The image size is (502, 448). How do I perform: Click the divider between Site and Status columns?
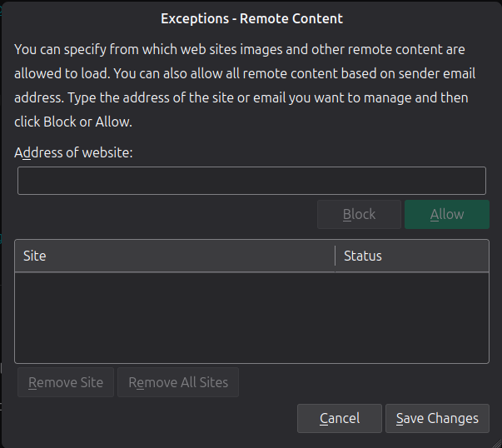[335, 256]
